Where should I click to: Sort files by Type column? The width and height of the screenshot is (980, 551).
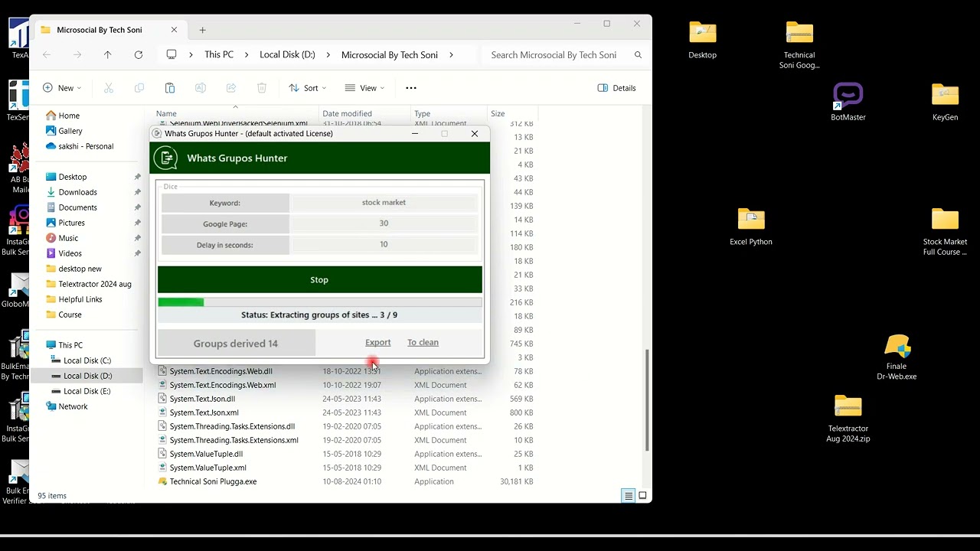coord(422,114)
